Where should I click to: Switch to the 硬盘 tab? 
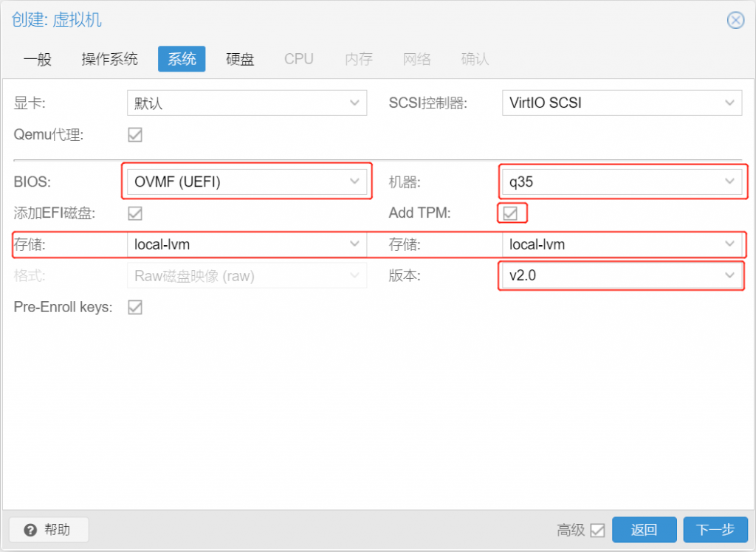(x=240, y=59)
